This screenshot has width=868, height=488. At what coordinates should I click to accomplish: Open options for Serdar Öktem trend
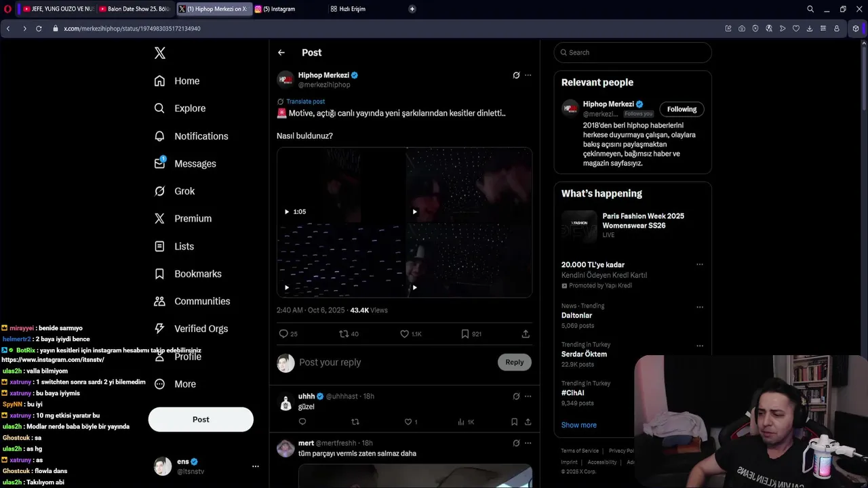coord(700,346)
